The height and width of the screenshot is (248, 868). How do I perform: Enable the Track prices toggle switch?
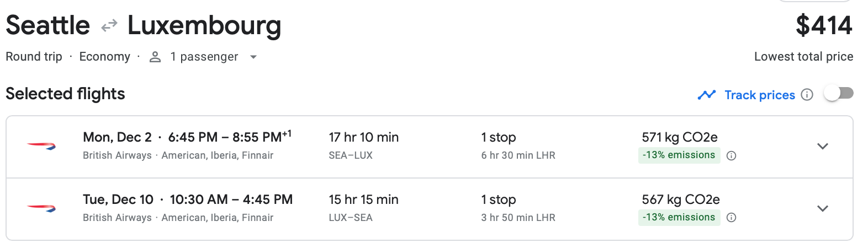pos(838,94)
